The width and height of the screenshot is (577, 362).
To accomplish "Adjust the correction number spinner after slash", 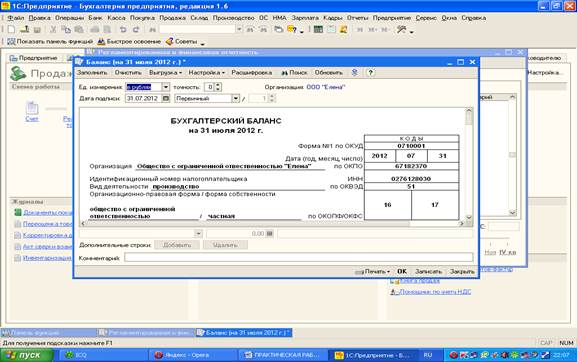I will (272, 98).
